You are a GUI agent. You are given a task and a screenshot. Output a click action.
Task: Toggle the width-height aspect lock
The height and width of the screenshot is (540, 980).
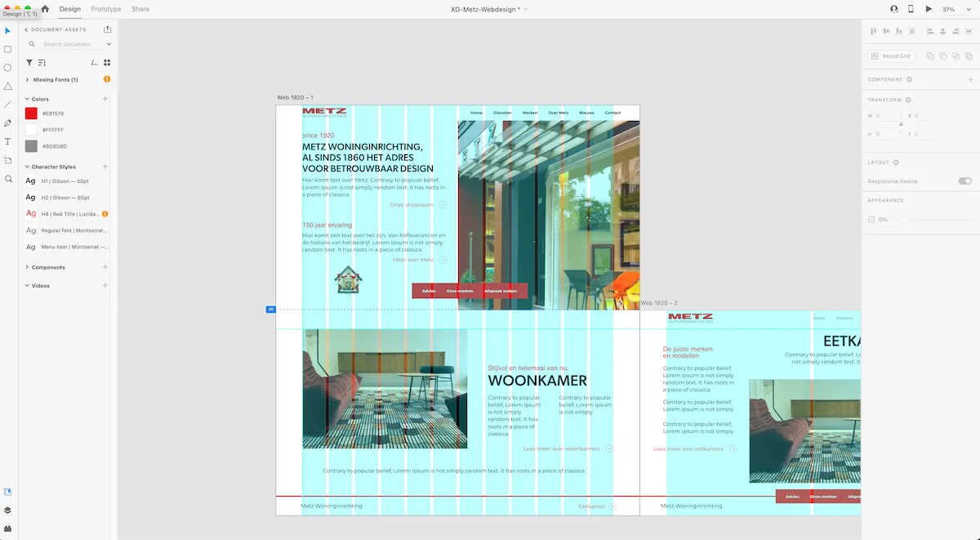pyautogui.click(x=901, y=124)
